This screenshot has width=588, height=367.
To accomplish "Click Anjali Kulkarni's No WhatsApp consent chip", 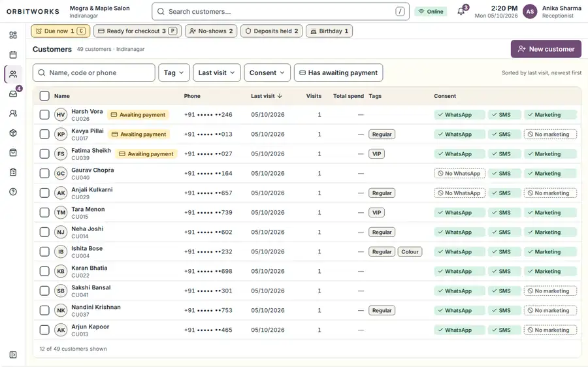I will [459, 193].
